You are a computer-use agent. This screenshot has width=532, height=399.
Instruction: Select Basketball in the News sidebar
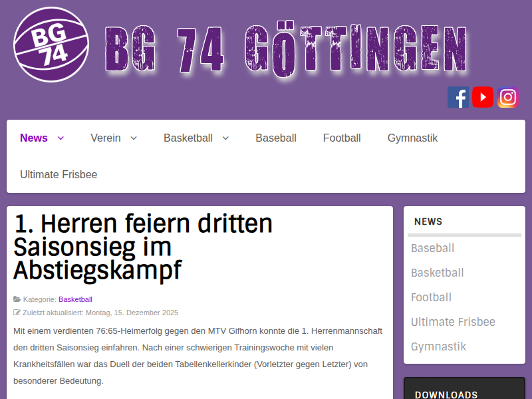click(437, 273)
